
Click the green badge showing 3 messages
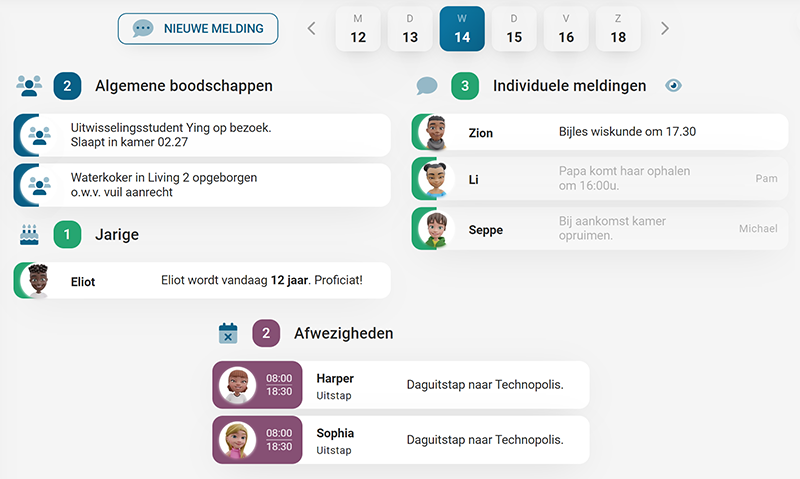pos(464,86)
